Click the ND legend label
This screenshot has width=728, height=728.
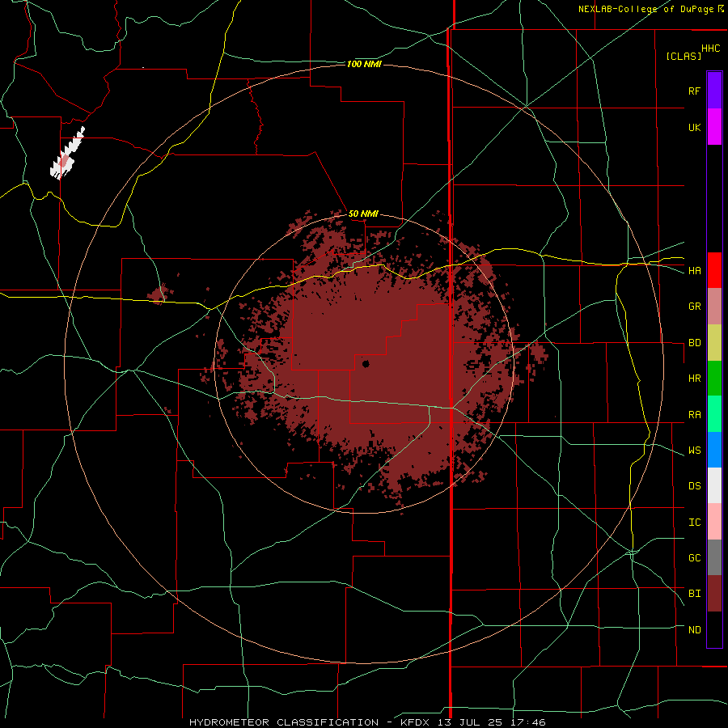click(694, 630)
